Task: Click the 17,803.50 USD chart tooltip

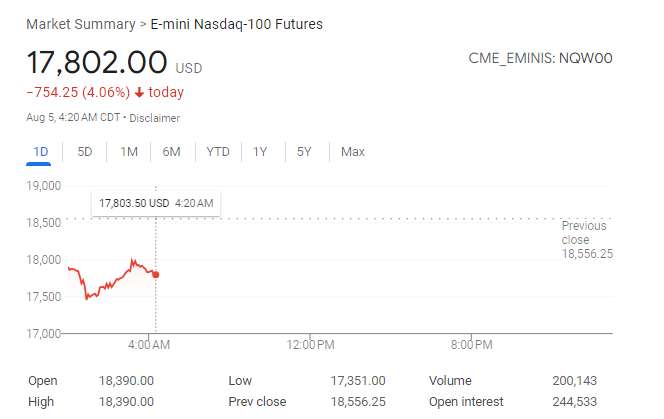Action: (x=155, y=203)
